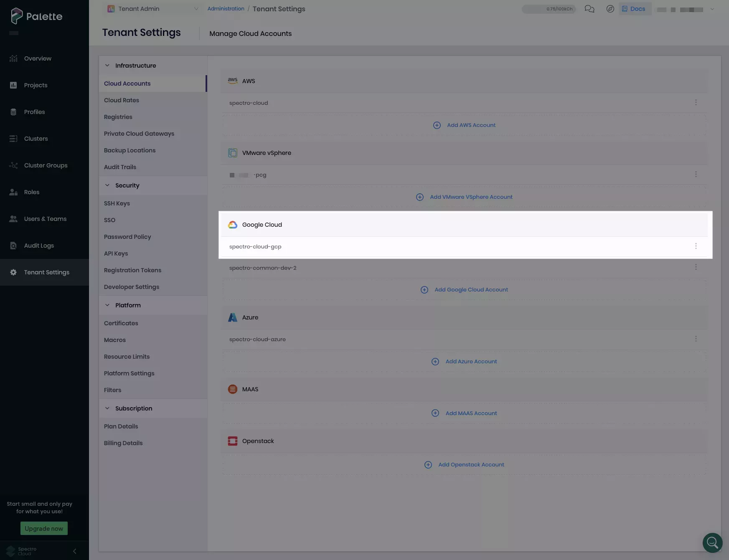This screenshot has width=729, height=560.
Task: Click the credit usage meter
Action: pyautogui.click(x=549, y=9)
